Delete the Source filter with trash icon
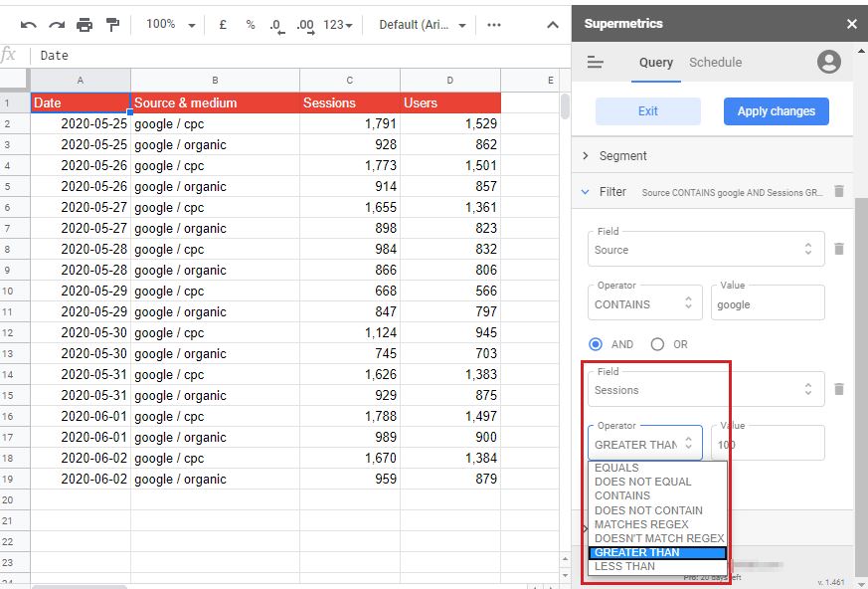Viewport: 868px width, 589px height. coord(838,249)
